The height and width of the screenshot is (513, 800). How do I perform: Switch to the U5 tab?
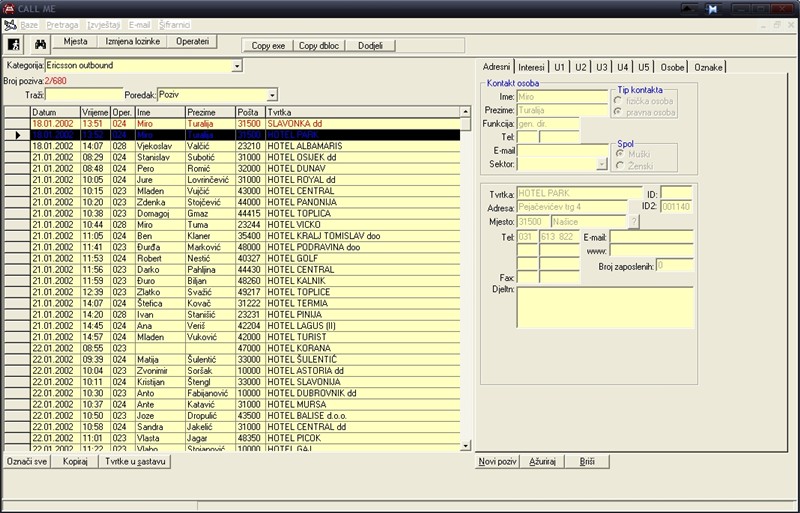click(644, 67)
